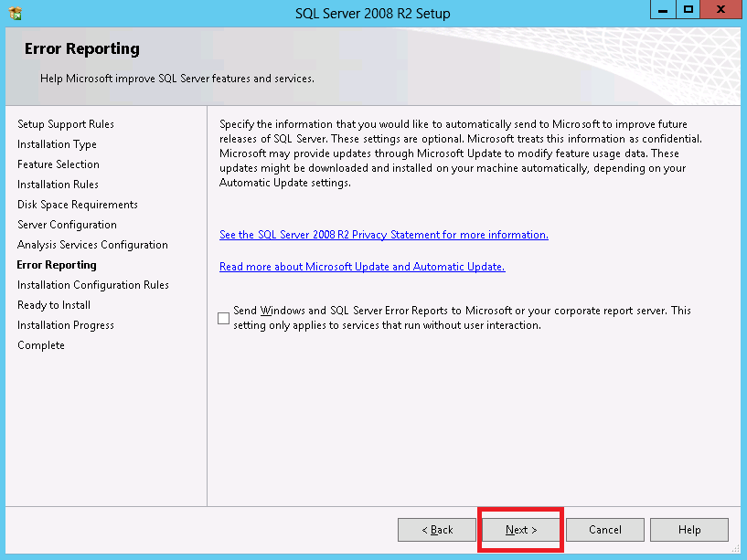Read more about Microsoft Update and Automatic Update
Image resolution: width=747 pixels, height=560 pixels.
pyautogui.click(x=362, y=267)
